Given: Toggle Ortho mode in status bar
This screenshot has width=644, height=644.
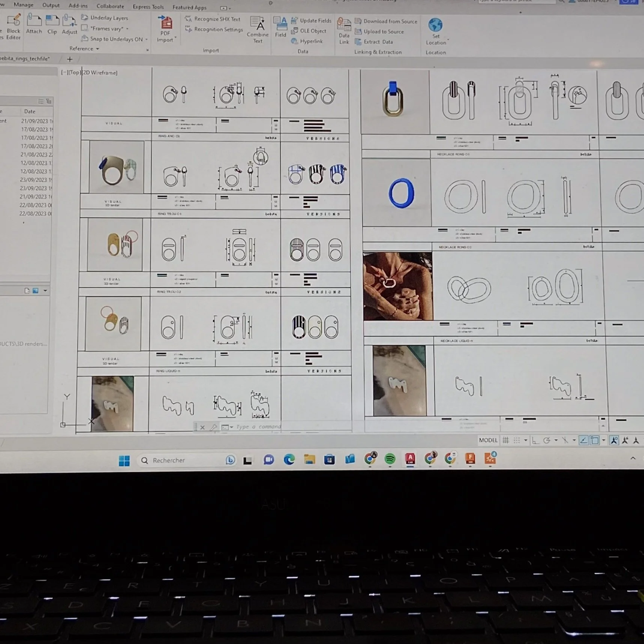Looking at the screenshot, I should pyautogui.click(x=535, y=440).
